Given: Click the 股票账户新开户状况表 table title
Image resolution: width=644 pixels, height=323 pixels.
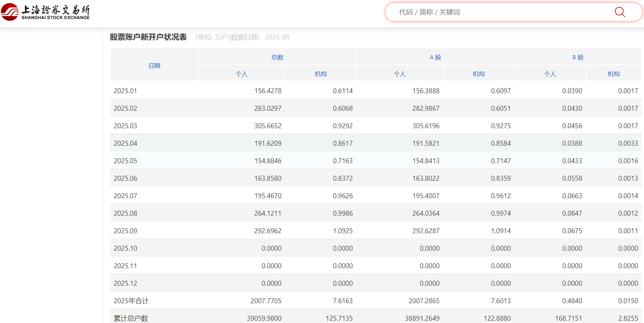Looking at the screenshot, I should 148,37.
